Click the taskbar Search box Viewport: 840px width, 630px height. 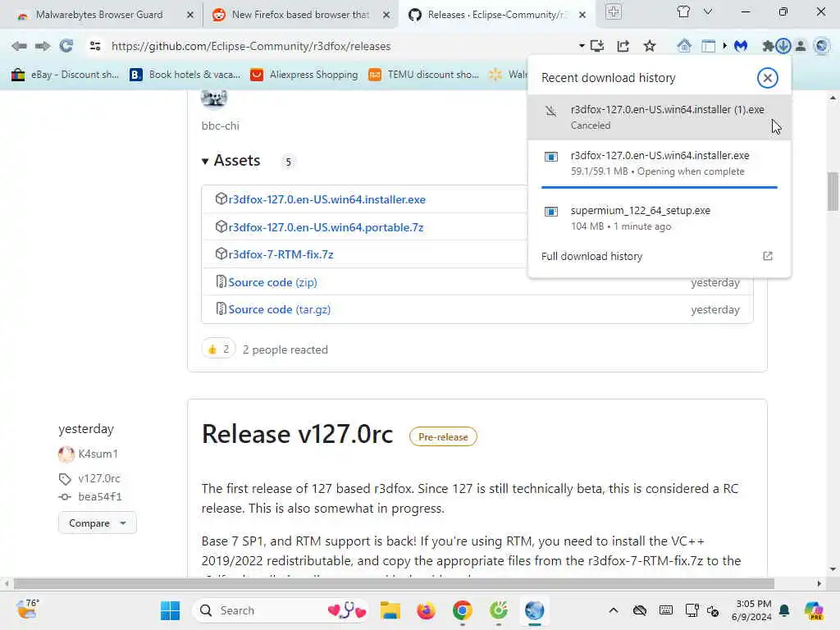click(x=281, y=610)
